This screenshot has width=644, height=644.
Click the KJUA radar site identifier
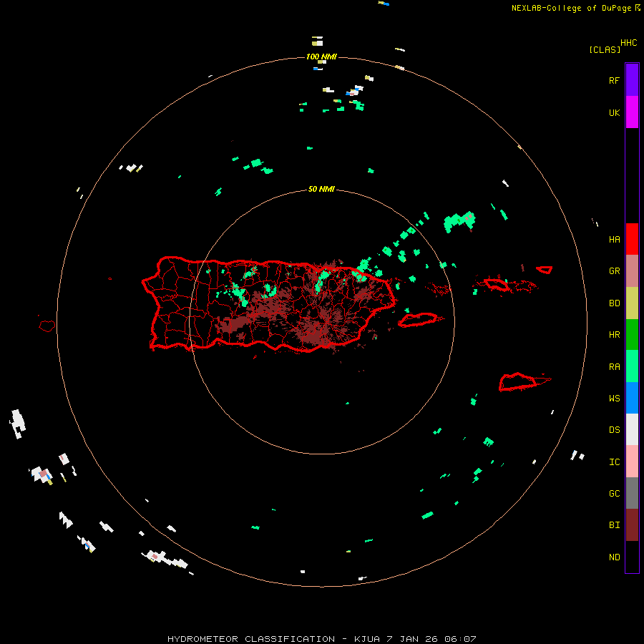369,639
